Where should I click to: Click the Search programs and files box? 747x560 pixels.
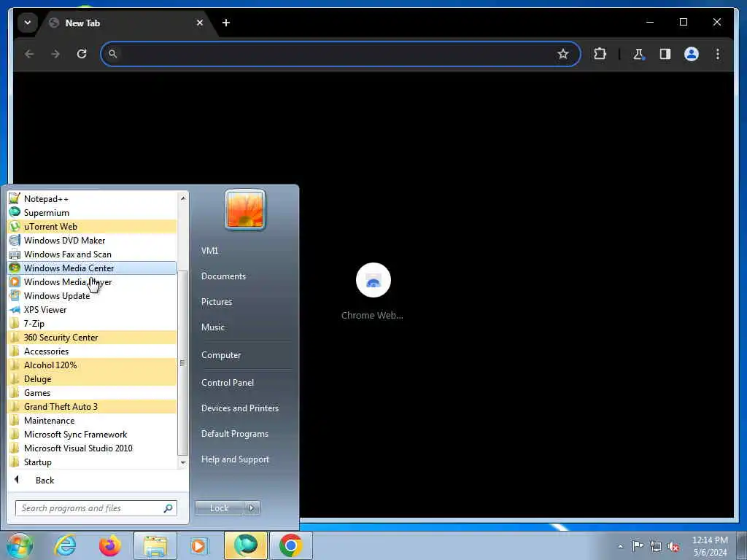96,508
